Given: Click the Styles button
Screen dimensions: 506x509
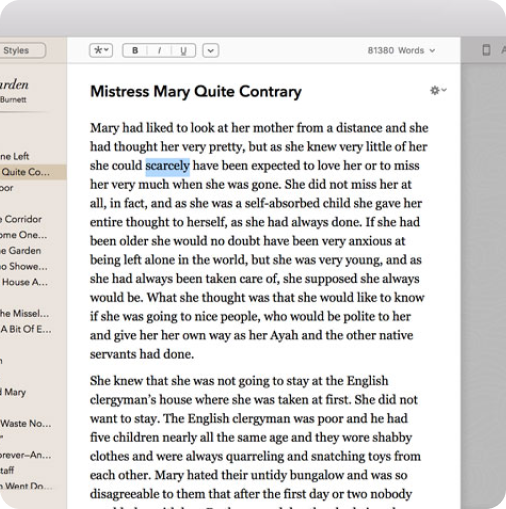Looking at the screenshot, I should tap(22, 51).
